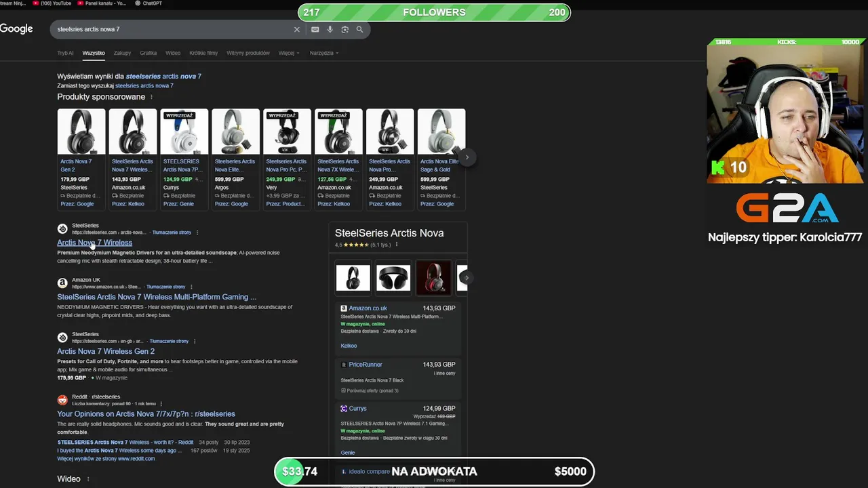Viewport: 868px width, 488px height.
Task: Open the Witryny produktów tab
Action: coord(248,53)
